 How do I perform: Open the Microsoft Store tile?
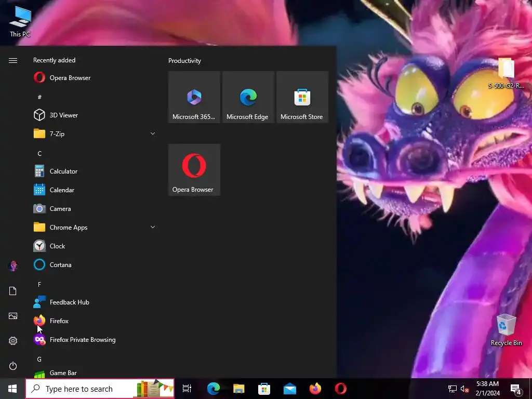302,97
